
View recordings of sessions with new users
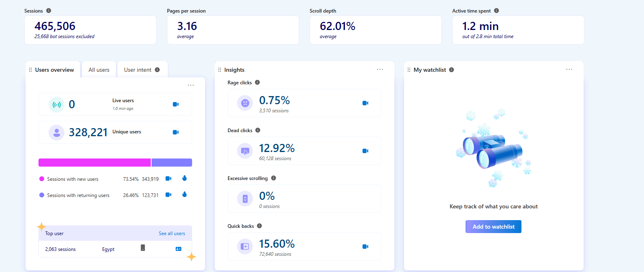click(x=169, y=179)
